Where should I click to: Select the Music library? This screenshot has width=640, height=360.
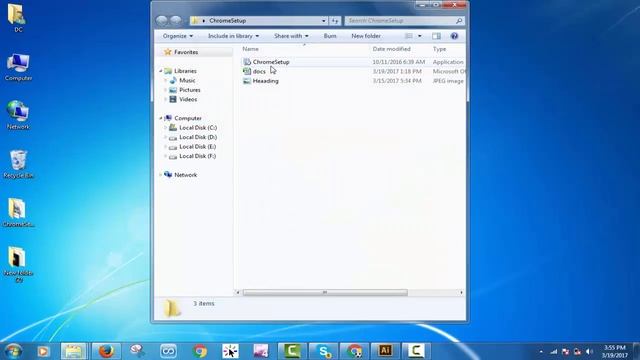(x=187, y=80)
